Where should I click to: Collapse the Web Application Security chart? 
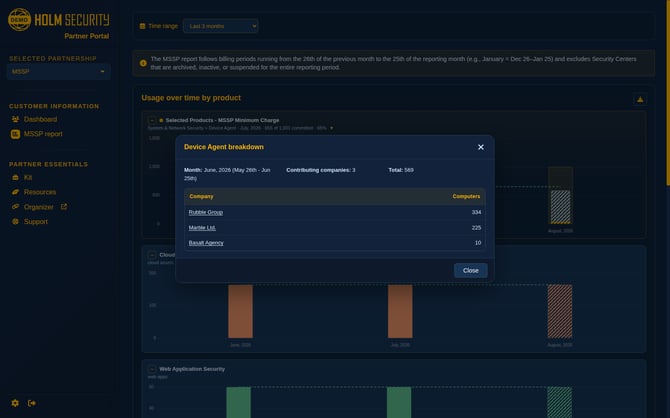[x=152, y=369]
